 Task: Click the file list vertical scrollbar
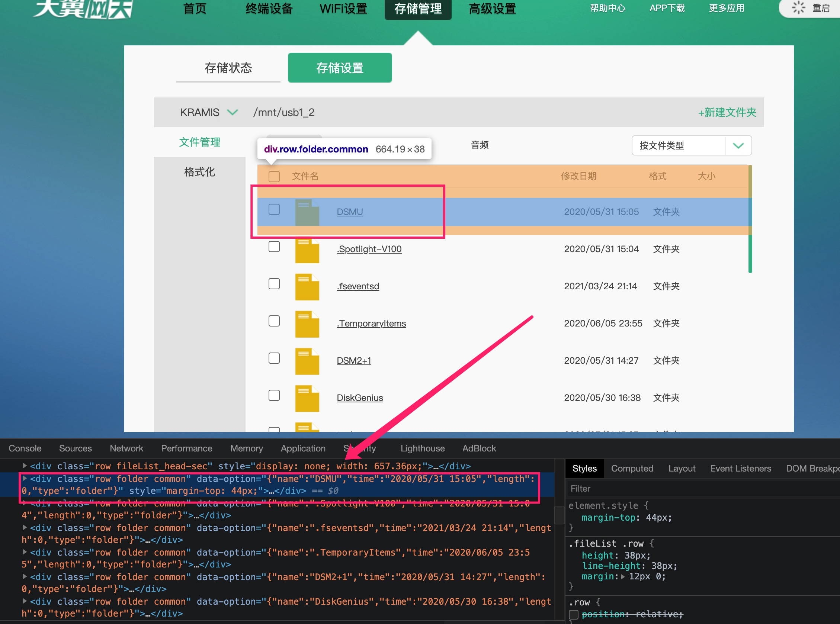(x=750, y=219)
